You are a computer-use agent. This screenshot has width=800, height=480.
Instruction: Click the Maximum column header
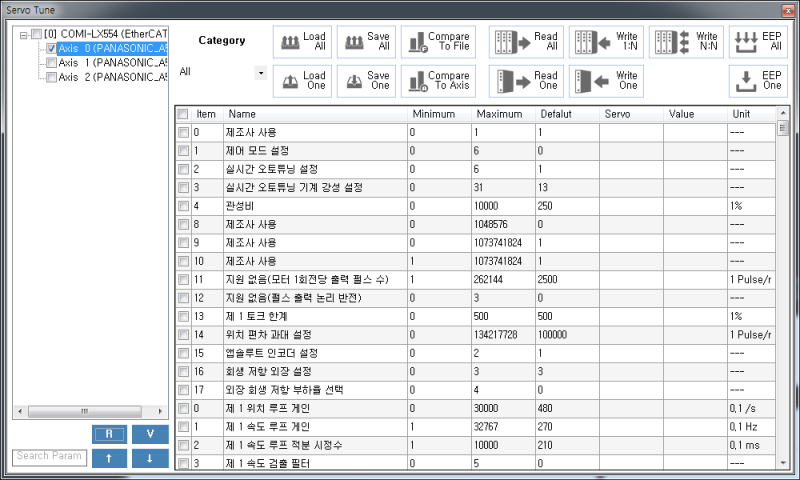500,114
